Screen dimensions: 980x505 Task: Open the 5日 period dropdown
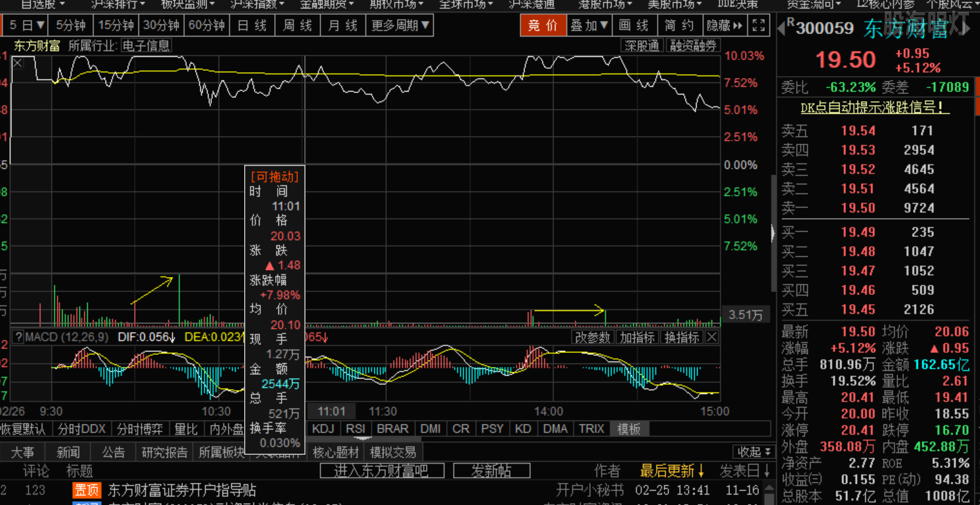point(27,26)
